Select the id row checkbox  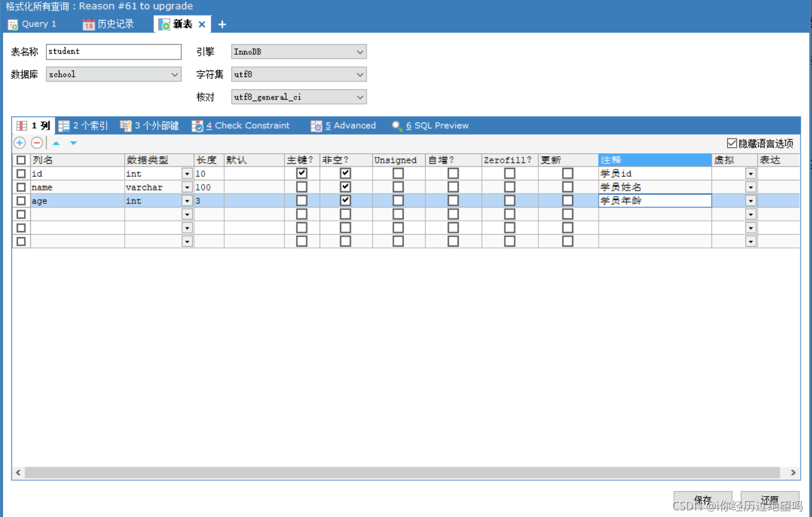(x=21, y=173)
